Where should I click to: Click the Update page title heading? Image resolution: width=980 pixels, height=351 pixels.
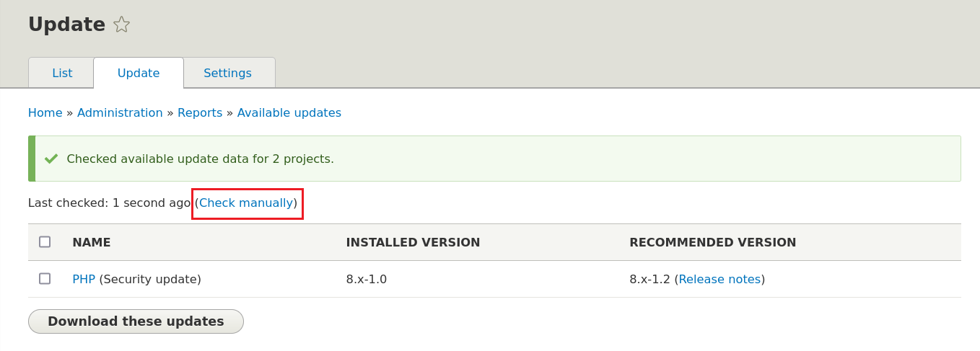pos(66,25)
